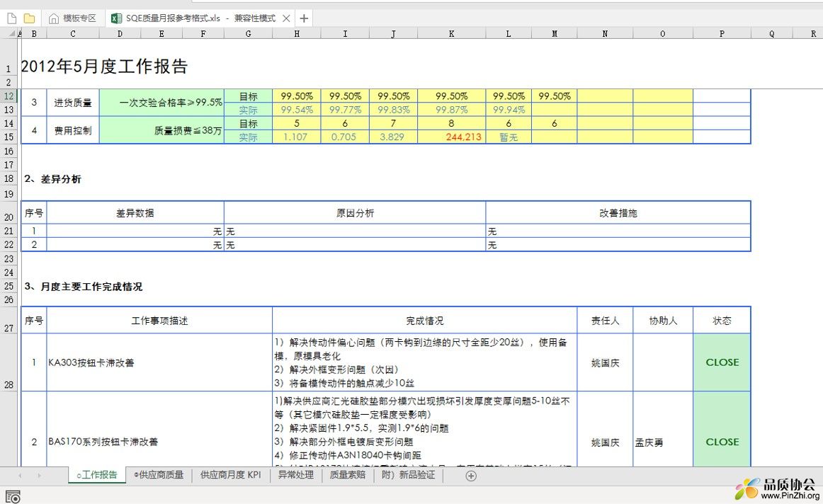Open the 质量索赔 sheet tab

pyautogui.click(x=348, y=475)
